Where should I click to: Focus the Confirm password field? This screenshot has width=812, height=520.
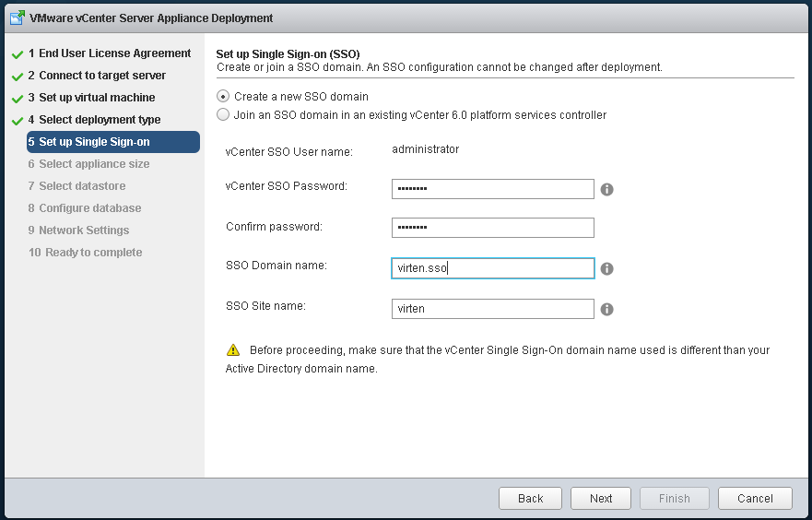(x=492, y=228)
